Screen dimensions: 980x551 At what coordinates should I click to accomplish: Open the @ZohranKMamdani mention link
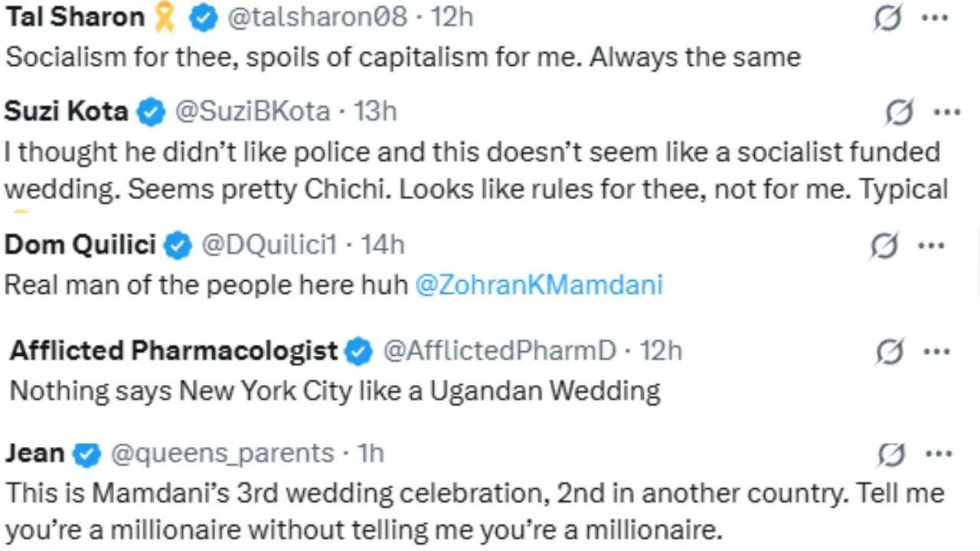pyautogui.click(x=538, y=285)
